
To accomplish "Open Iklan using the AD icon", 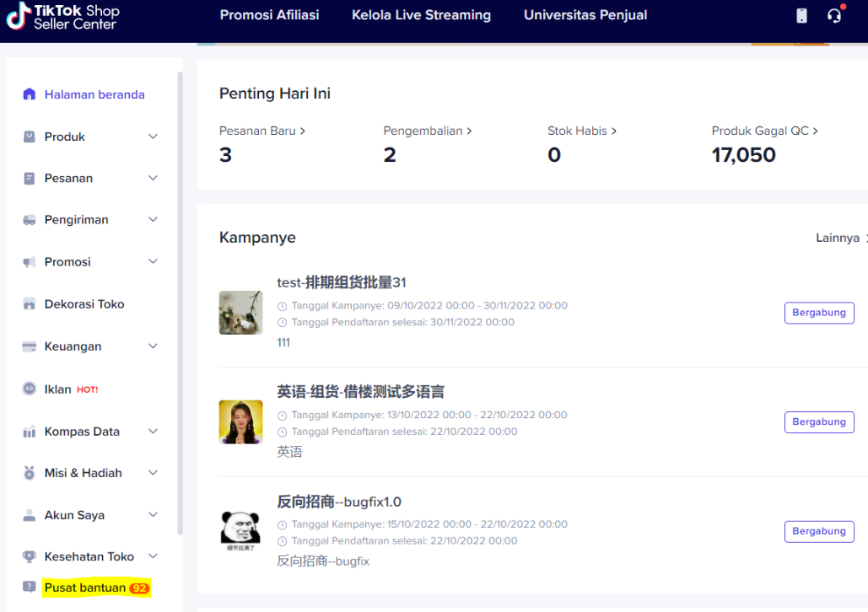I will (30, 389).
